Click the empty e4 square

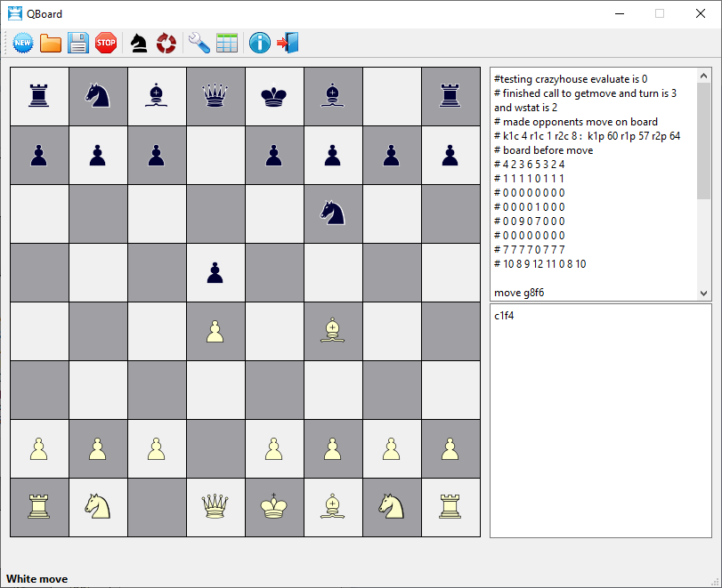tap(274, 331)
